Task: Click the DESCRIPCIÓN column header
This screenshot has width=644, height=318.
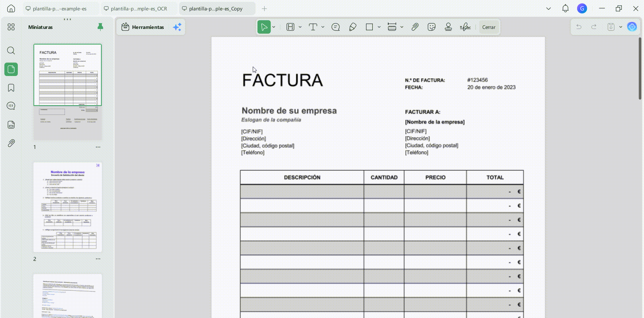Action: [302, 177]
